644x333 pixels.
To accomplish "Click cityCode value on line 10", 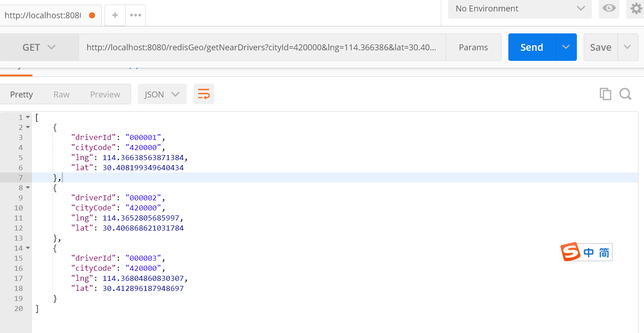I will pyautogui.click(x=143, y=208).
